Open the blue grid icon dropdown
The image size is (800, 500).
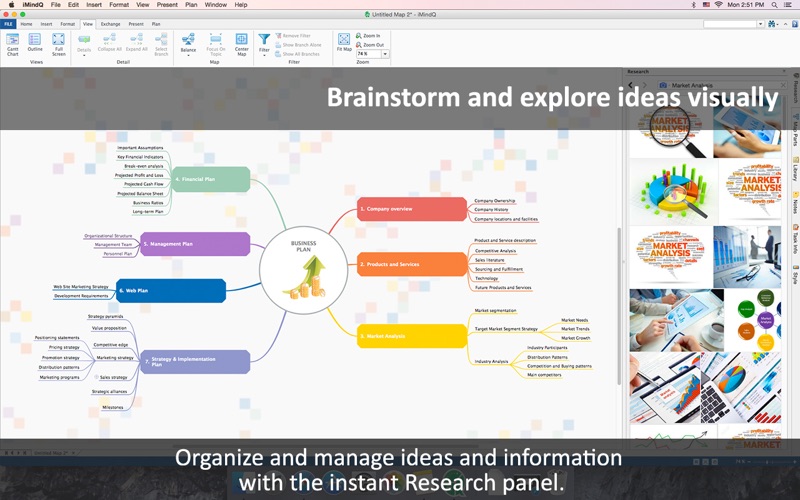[x=779, y=24]
